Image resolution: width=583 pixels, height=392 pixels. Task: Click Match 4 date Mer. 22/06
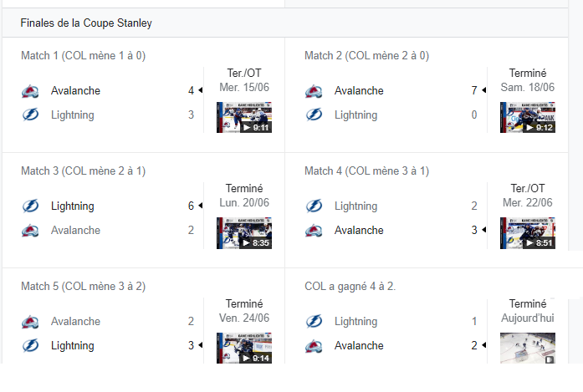pyautogui.click(x=528, y=202)
